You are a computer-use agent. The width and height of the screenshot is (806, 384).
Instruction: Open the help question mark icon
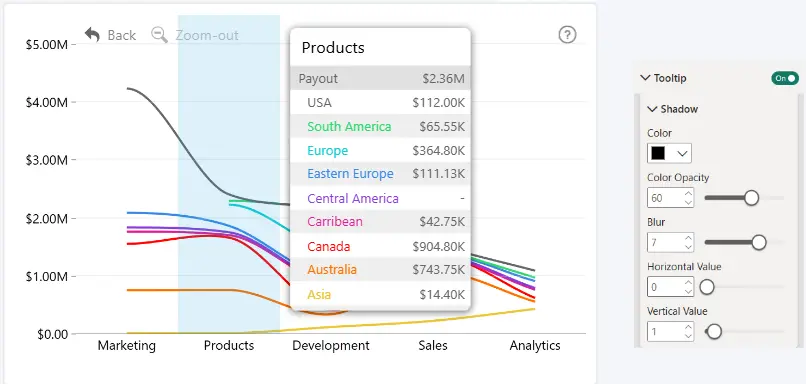[x=567, y=35]
